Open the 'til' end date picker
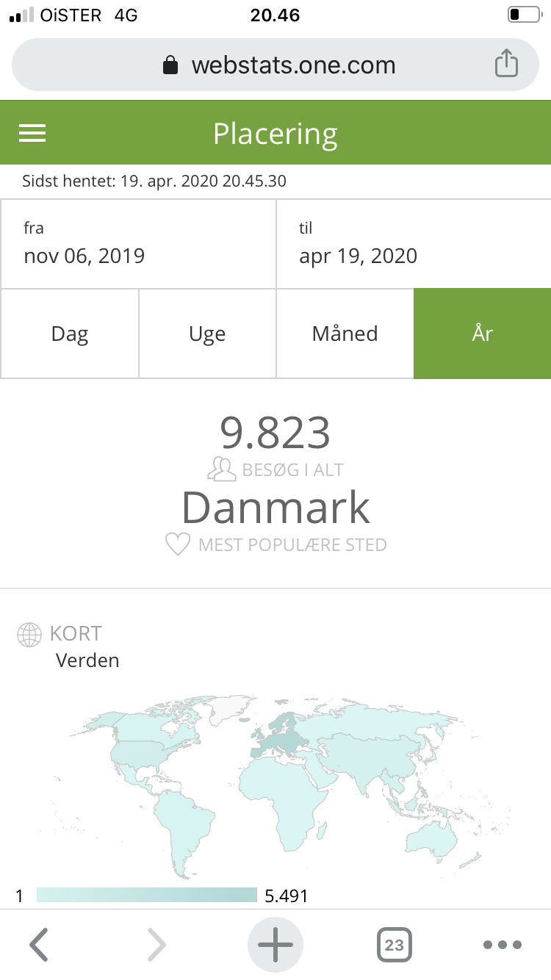This screenshot has height=980, width=551. click(x=413, y=244)
